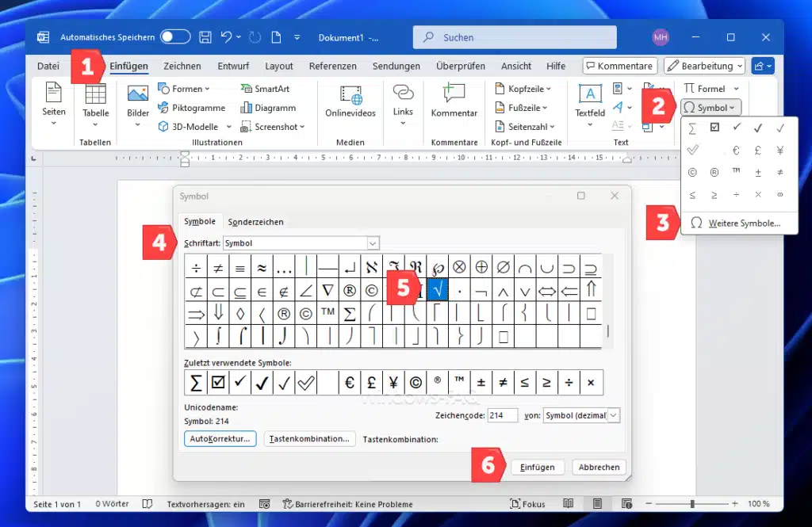
Task: Click Weitere Symbole... menu entry
Action: point(739,223)
